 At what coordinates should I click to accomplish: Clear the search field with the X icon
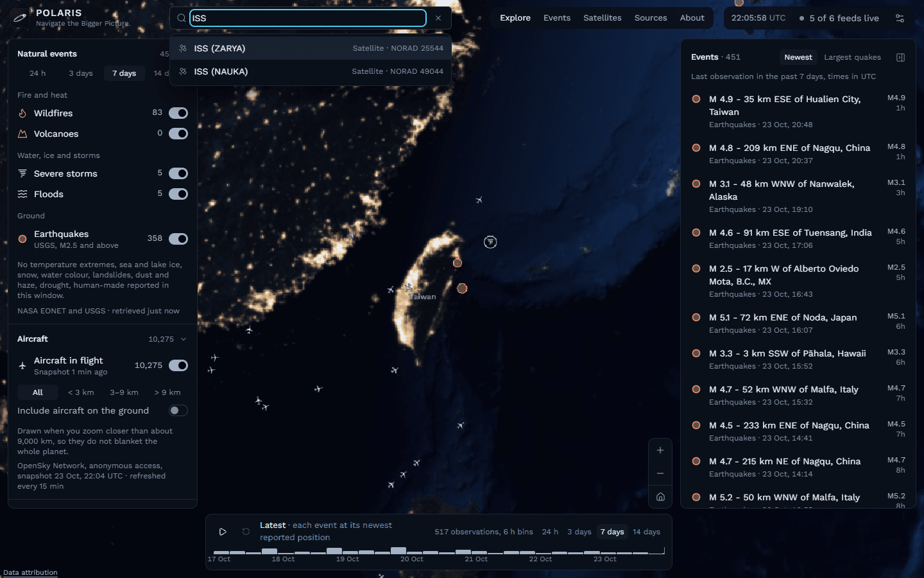[438, 18]
